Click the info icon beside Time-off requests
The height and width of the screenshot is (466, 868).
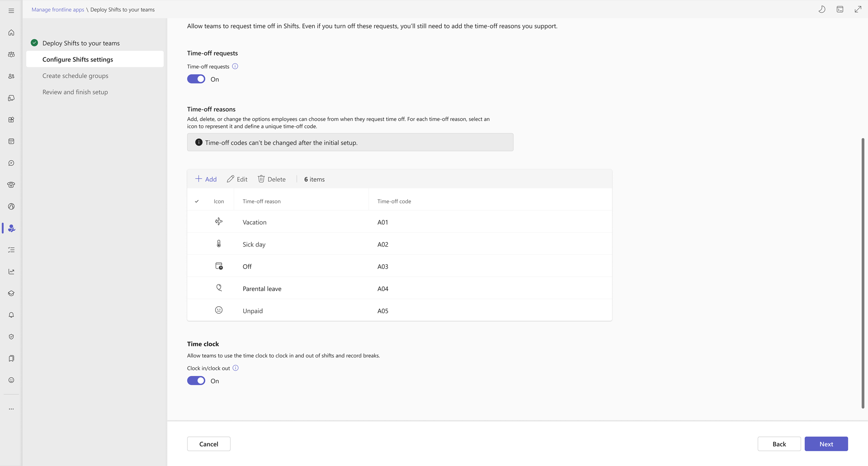tap(235, 67)
